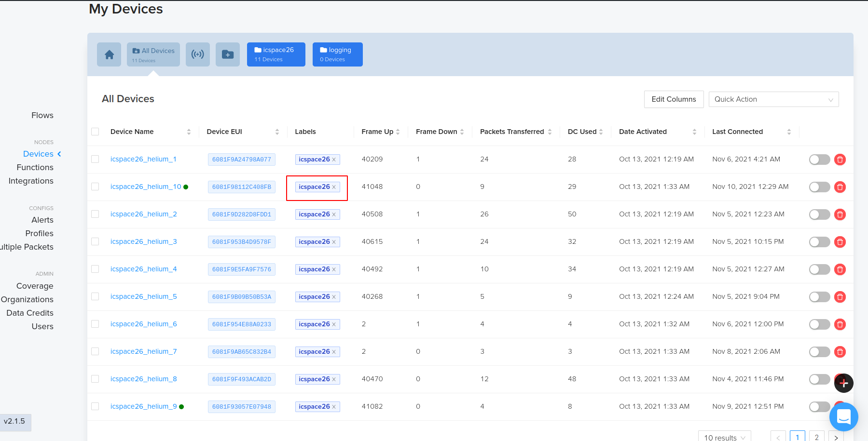Image resolution: width=868 pixels, height=441 pixels.
Task: Delete device icspace26_helium_6 via trash icon
Action: pos(840,324)
